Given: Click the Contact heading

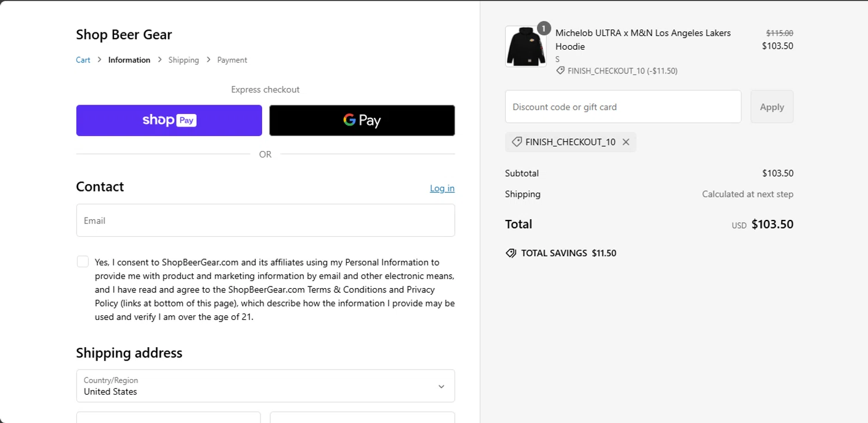Looking at the screenshot, I should (100, 186).
